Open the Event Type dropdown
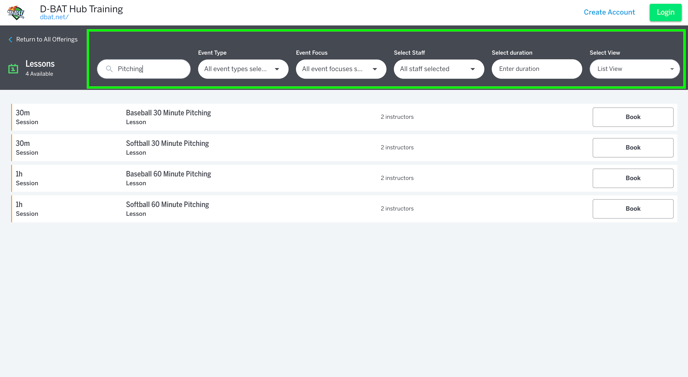688x377 pixels. [243, 69]
